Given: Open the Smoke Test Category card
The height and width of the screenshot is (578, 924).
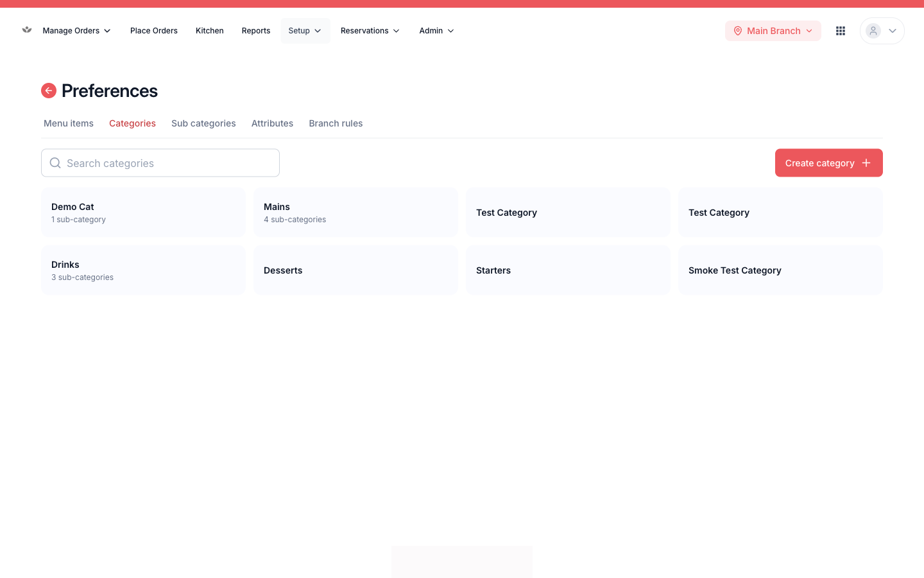Looking at the screenshot, I should click(x=780, y=270).
